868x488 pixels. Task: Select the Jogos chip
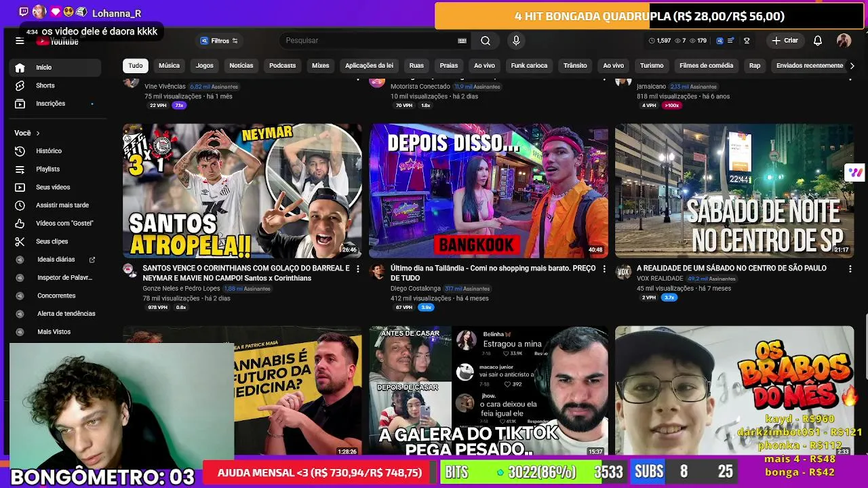204,66
